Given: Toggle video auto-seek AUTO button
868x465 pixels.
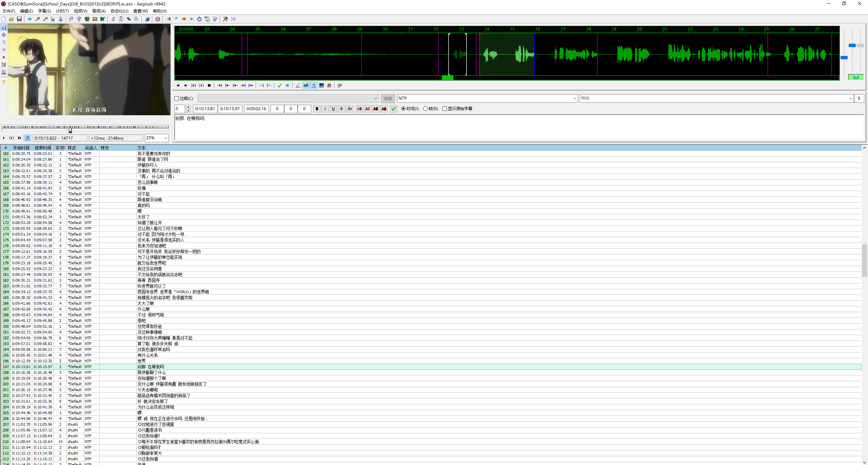Looking at the screenshot, I should tap(27, 138).
